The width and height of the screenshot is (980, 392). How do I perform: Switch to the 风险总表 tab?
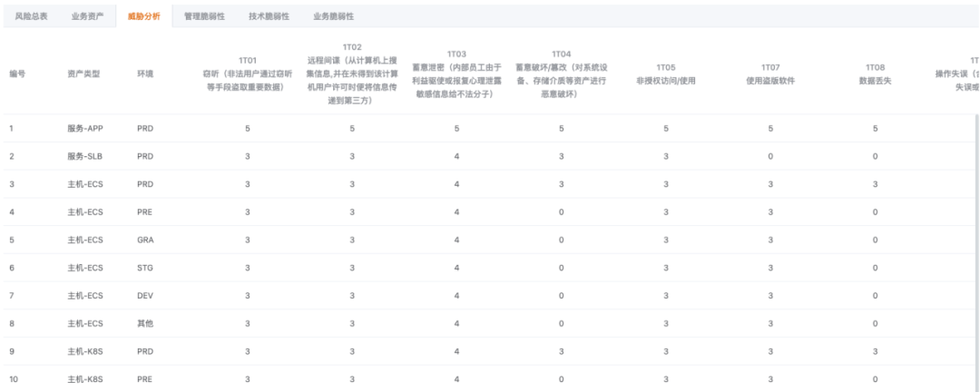(x=31, y=17)
